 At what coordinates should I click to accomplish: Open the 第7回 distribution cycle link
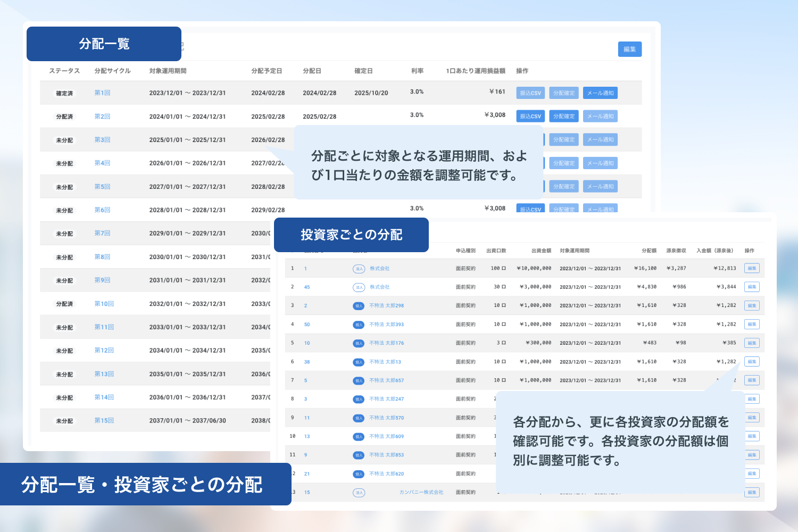coord(102,234)
